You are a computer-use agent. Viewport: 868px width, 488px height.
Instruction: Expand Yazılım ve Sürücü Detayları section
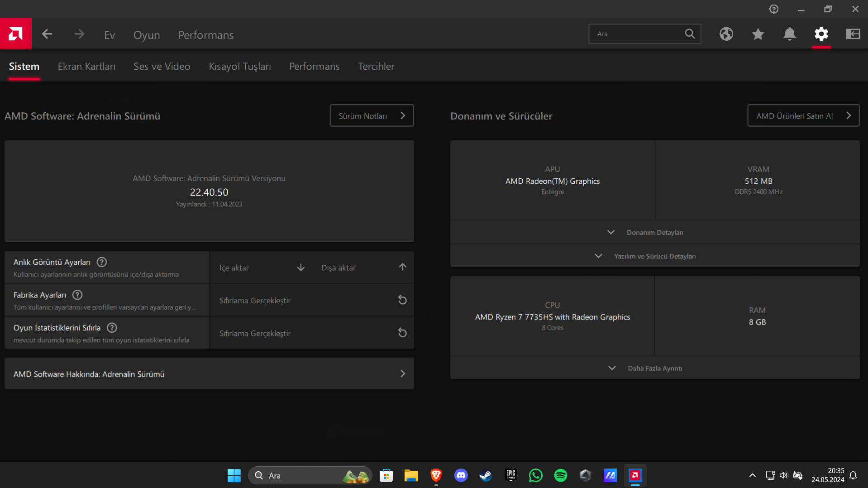pos(655,256)
